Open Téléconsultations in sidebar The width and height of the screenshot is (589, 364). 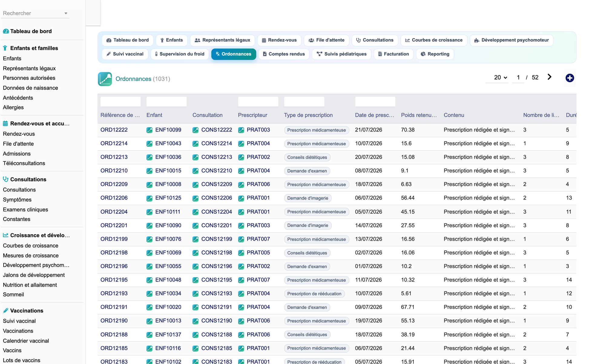pyautogui.click(x=24, y=163)
